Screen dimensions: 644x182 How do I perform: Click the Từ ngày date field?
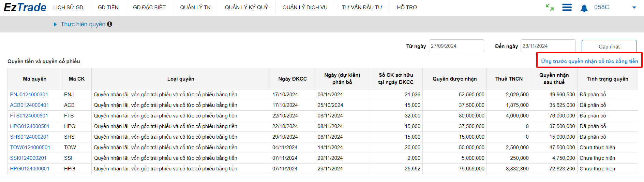pyautogui.click(x=456, y=46)
